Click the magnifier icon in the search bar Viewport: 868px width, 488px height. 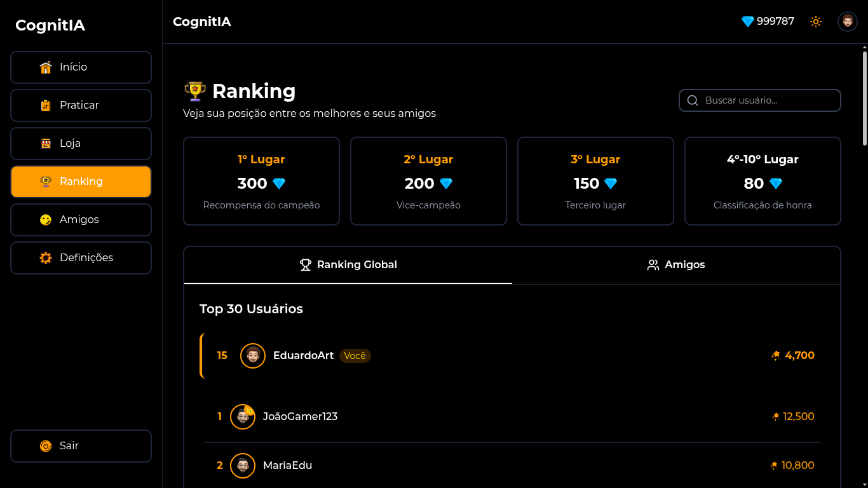pyautogui.click(x=693, y=100)
